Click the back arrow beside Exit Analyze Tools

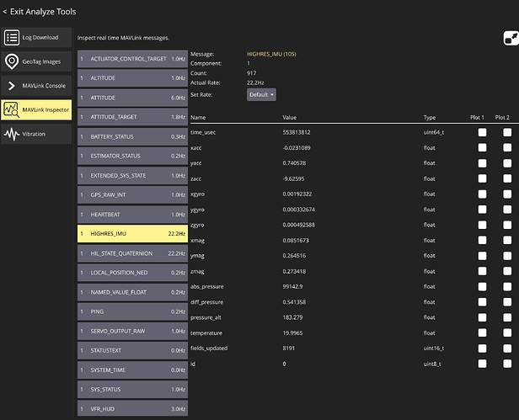click(x=6, y=12)
